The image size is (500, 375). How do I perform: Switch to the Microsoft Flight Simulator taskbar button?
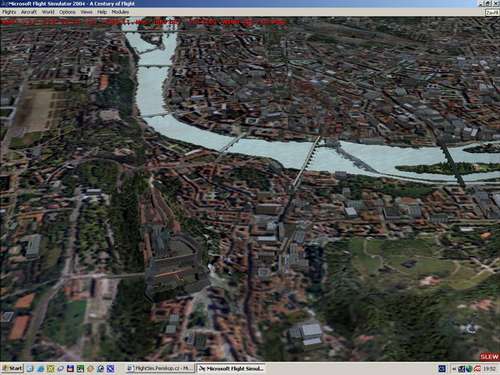point(231,368)
